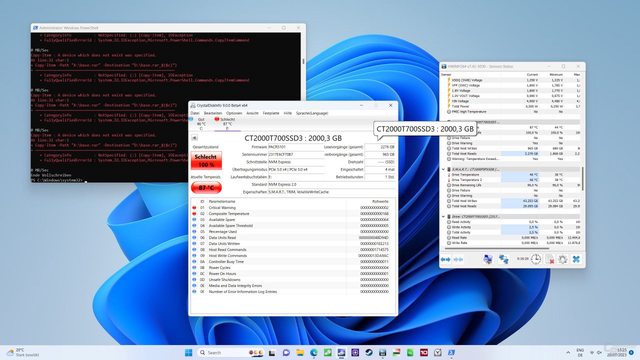This screenshot has width=640, height=360.
Task: Select the Gut 46 °C disk tab
Action: point(201,124)
